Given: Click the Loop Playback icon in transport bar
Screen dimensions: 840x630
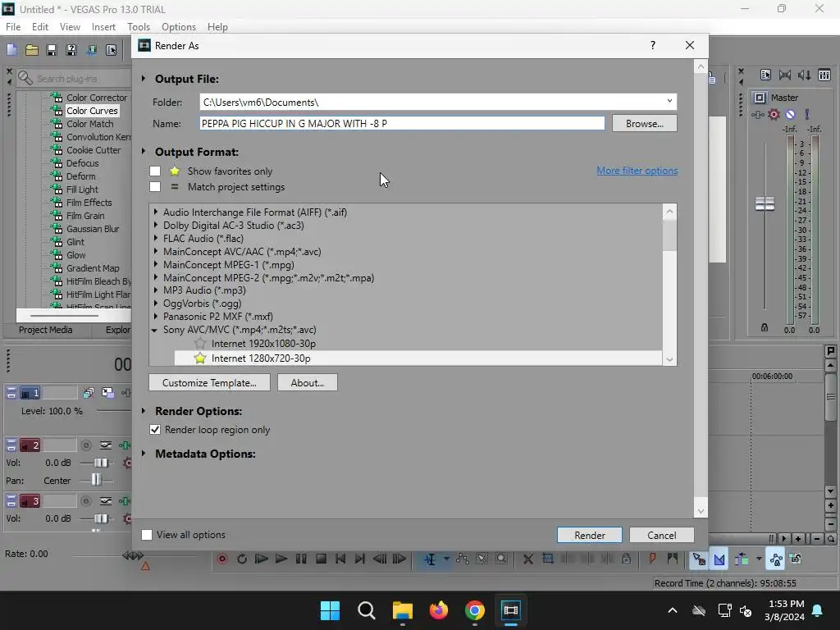Looking at the screenshot, I should click(x=242, y=559).
